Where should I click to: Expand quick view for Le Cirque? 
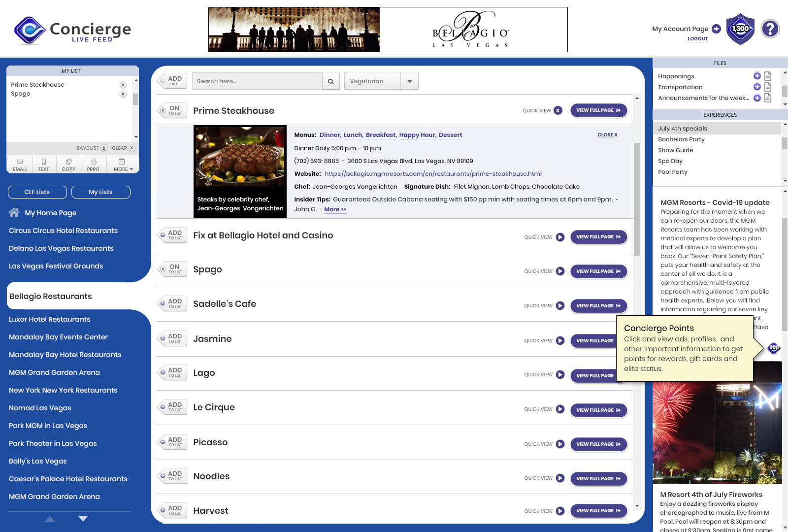560,409
